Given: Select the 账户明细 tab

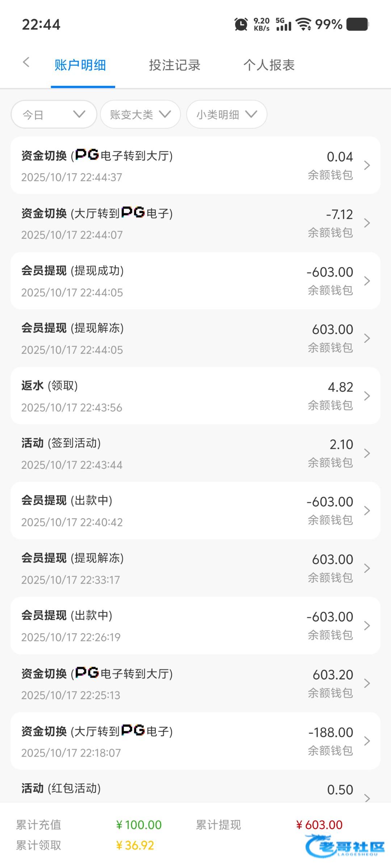Looking at the screenshot, I should pyautogui.click(x=80, y=65).
